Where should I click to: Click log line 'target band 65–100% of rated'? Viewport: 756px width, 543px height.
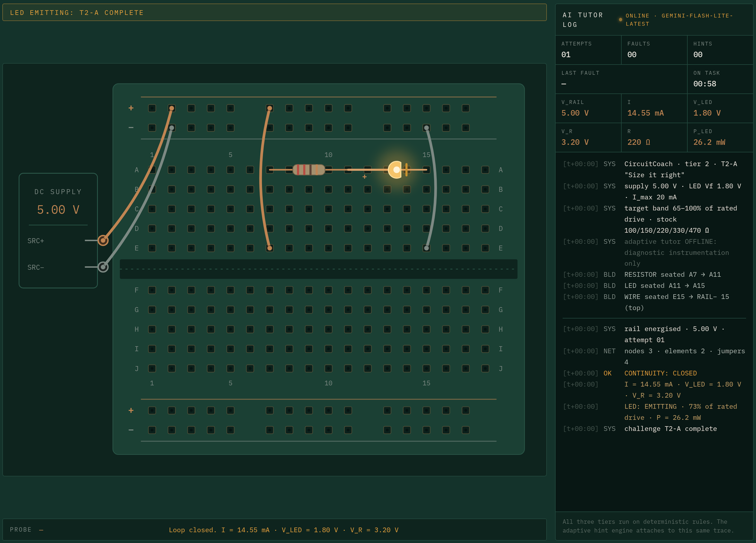[654, 219]
